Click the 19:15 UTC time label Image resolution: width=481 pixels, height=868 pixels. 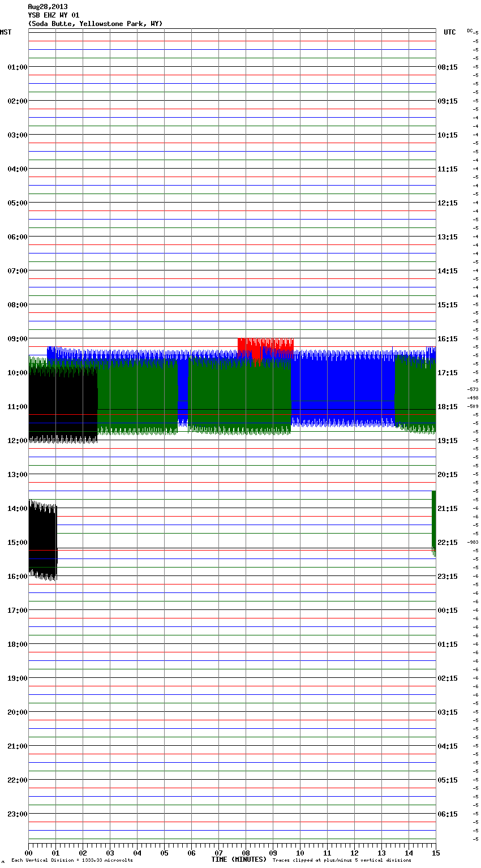[448, 441]
